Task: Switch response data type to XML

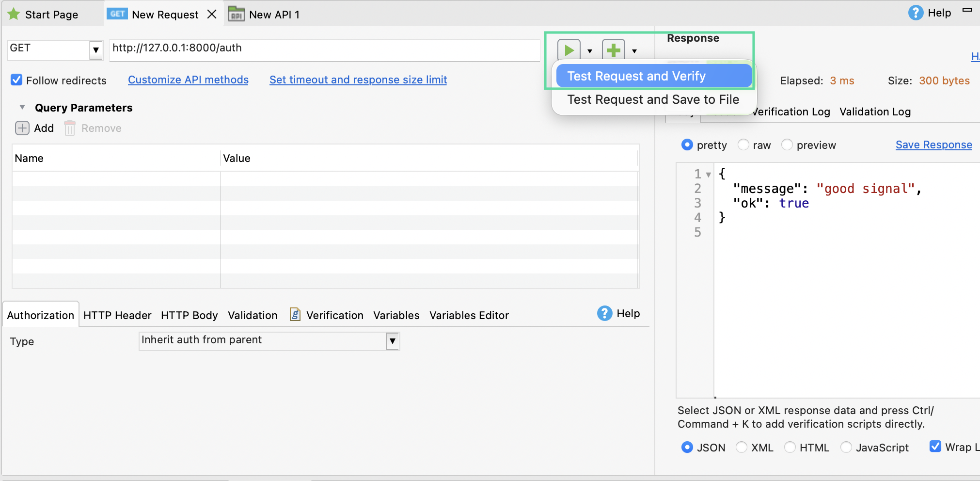Action: 741,447
